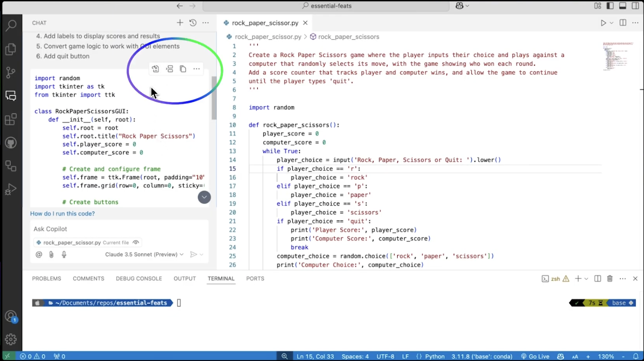Open Source Control in the activity bar
The width and height of the screenshot is (644, 361).
(x=11, y=72)
